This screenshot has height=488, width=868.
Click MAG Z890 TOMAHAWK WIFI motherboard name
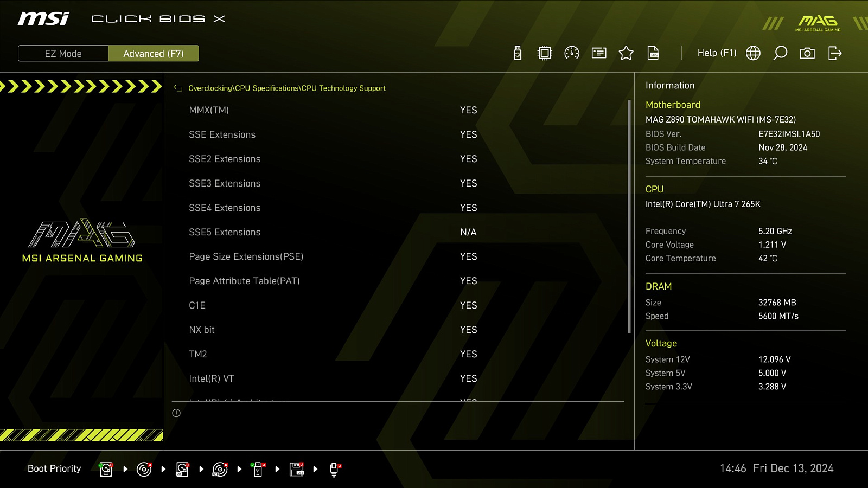coord(721,119)
